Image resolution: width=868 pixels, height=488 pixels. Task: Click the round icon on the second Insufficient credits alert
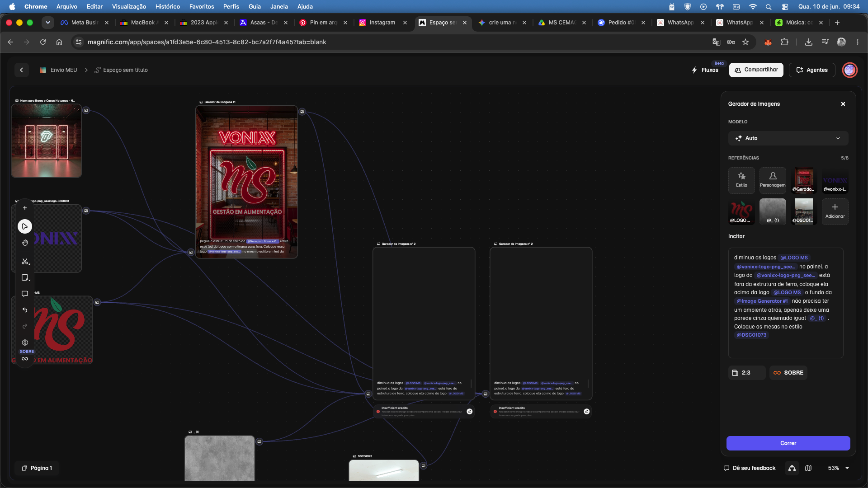coord(587,411)
